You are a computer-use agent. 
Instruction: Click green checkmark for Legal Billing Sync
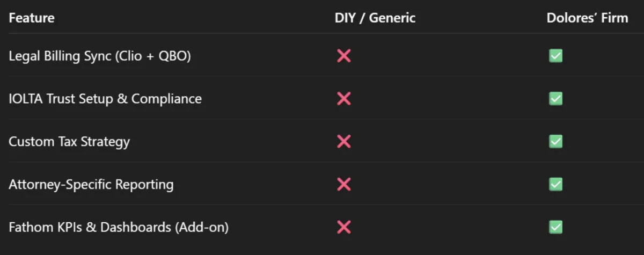(x=555, y=56)
